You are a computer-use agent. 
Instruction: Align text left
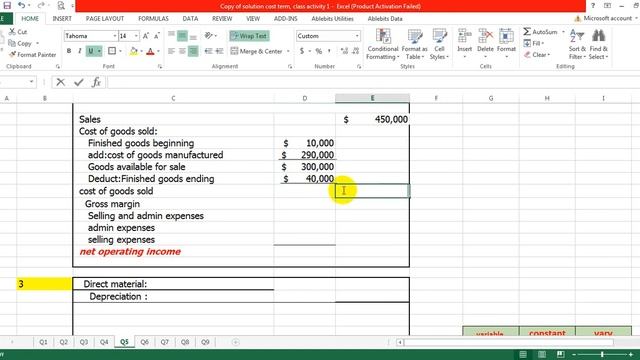tap(171, 51)
